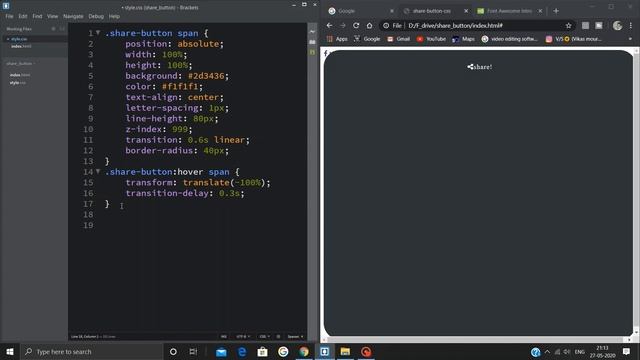Viewport: 640px width, 360px height.
Task: Click the Live Preview lightning icon in Brackets
Action: (312, 31)
